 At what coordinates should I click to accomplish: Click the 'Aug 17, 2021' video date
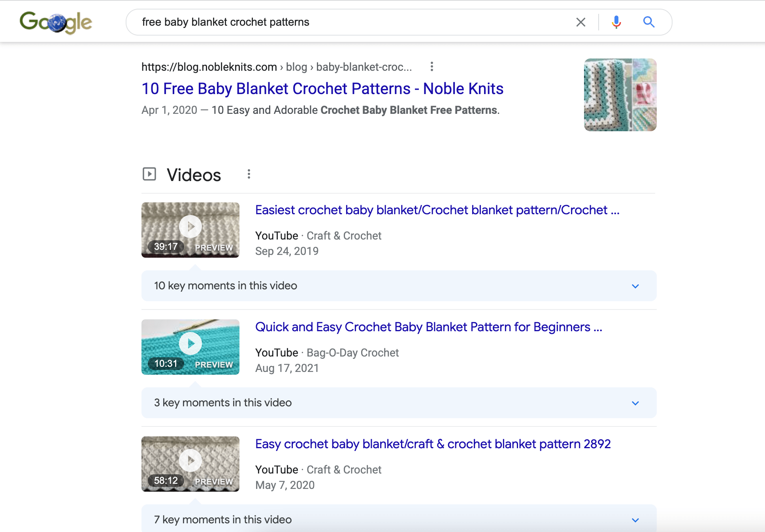point(287,368)
